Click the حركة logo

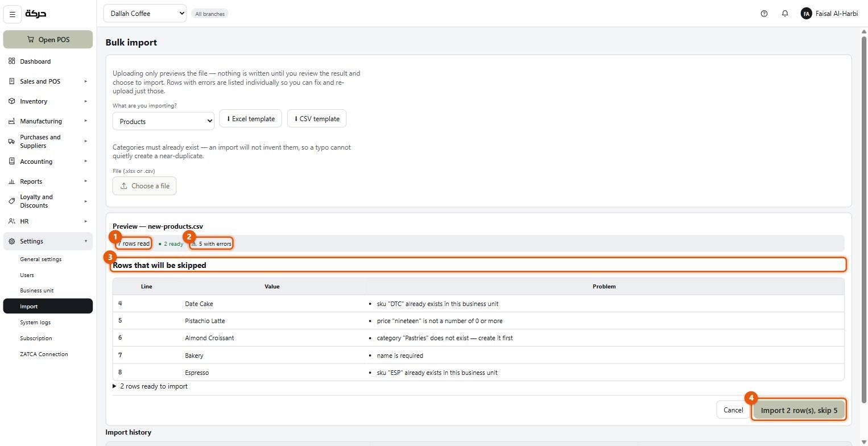click(x=36, y=14)
